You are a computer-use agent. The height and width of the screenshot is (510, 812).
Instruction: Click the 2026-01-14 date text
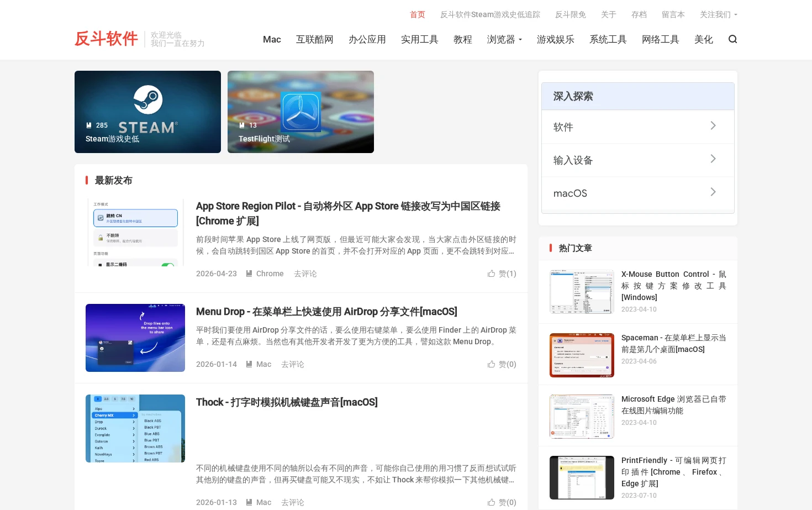tap(217, 364)
